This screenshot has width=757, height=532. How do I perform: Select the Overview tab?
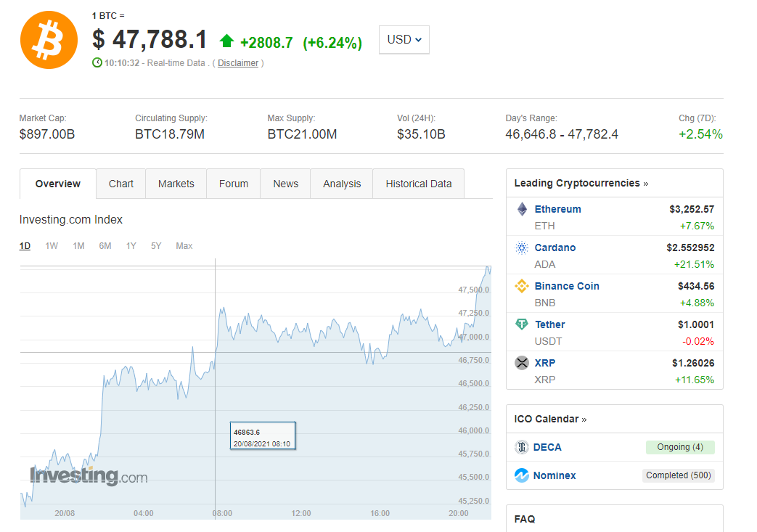(x=58, y=184)
